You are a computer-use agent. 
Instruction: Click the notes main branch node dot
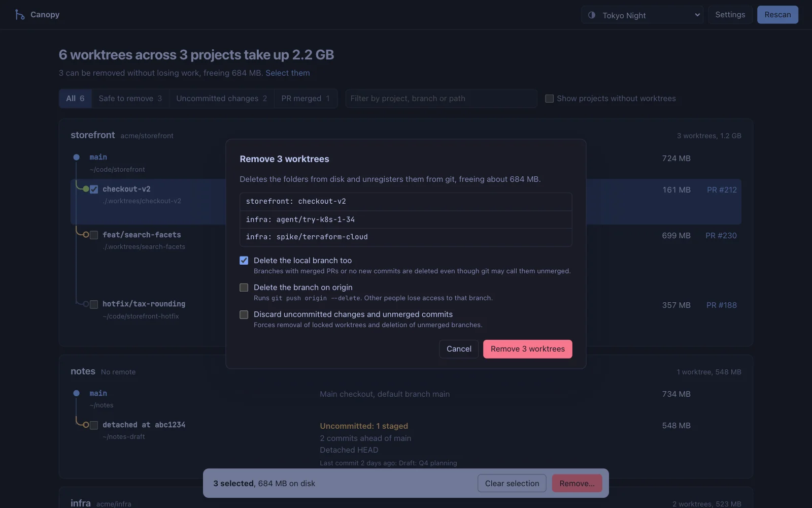click(76, 393)
